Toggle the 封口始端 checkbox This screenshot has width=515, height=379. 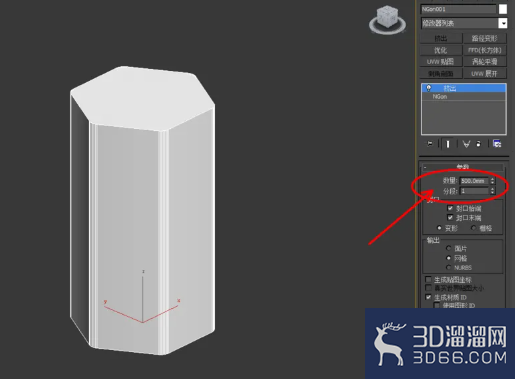[450, 208]
